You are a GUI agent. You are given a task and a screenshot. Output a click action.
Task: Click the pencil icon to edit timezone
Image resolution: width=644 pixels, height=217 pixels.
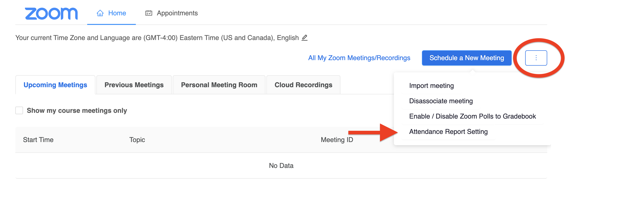click(305, 38)
